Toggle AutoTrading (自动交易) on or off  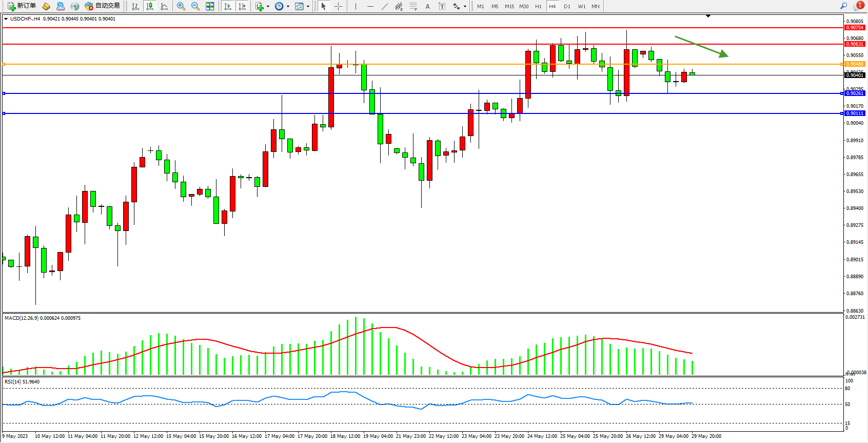pos(103,6)
